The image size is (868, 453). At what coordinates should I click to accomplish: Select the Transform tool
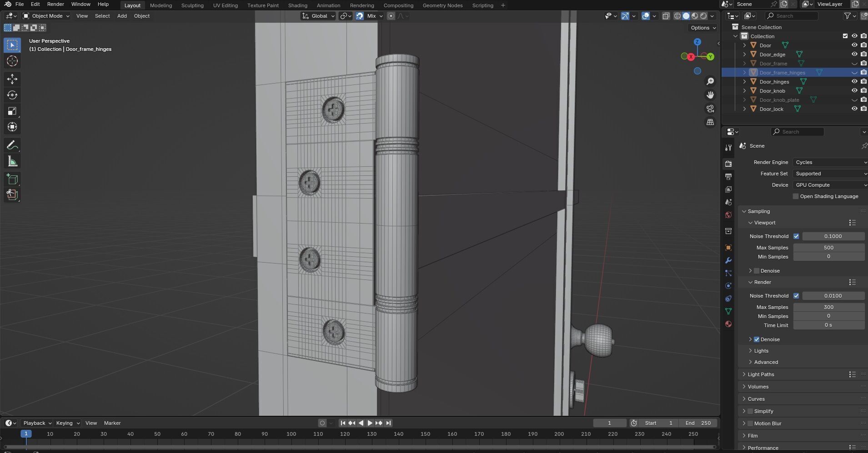pyautogui.click(x=12, y=127)
